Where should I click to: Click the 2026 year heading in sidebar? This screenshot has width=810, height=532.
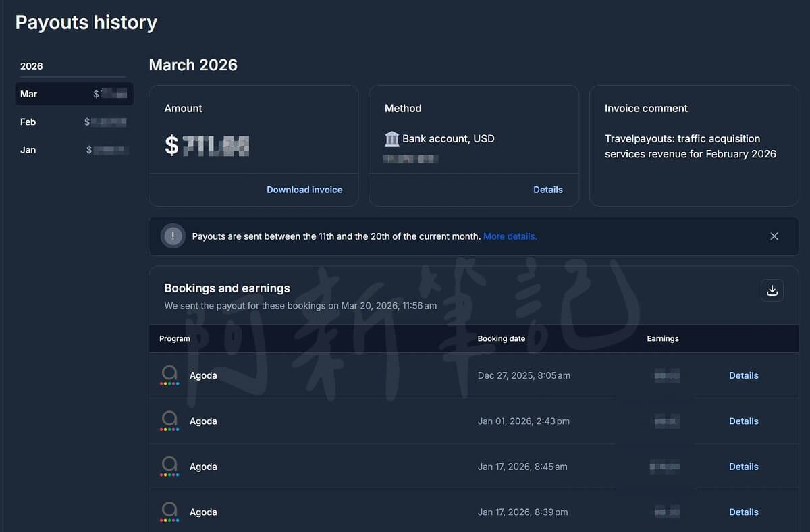tap(32, 66)
